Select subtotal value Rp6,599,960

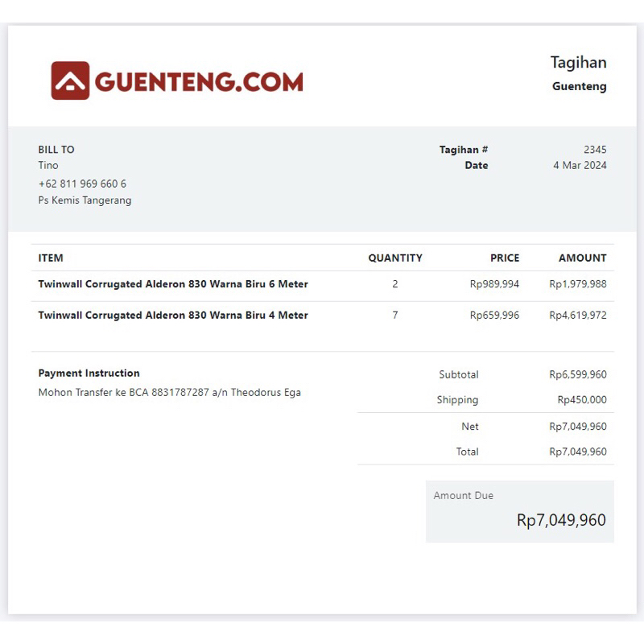coord(578,374)
